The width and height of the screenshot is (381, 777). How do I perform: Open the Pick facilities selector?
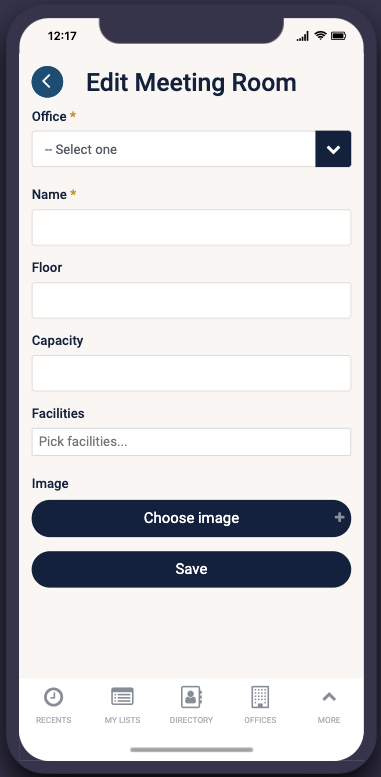(191, 442)
